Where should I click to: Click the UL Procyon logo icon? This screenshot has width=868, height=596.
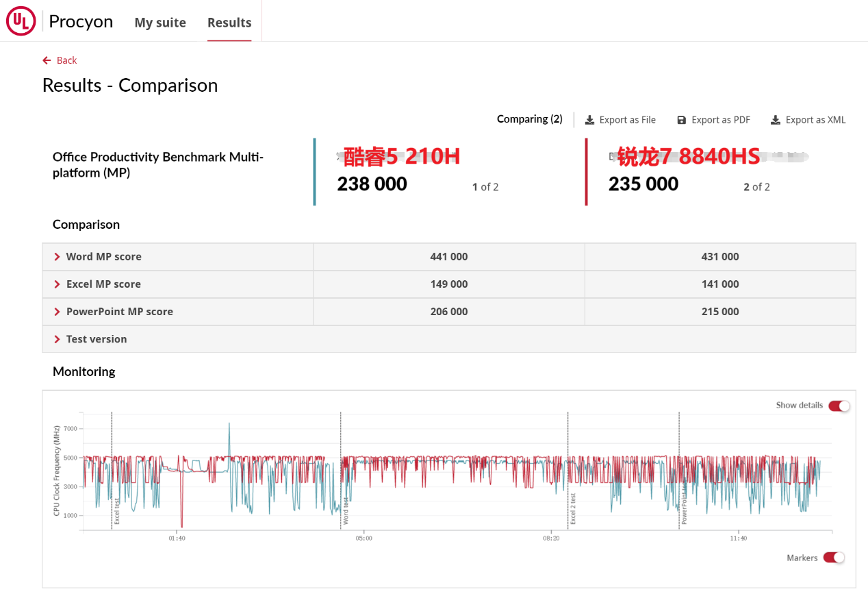21,22
